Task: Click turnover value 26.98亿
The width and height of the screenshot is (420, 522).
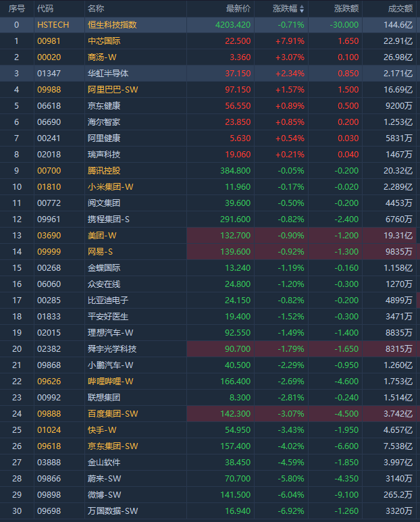Action: (398, 57)
